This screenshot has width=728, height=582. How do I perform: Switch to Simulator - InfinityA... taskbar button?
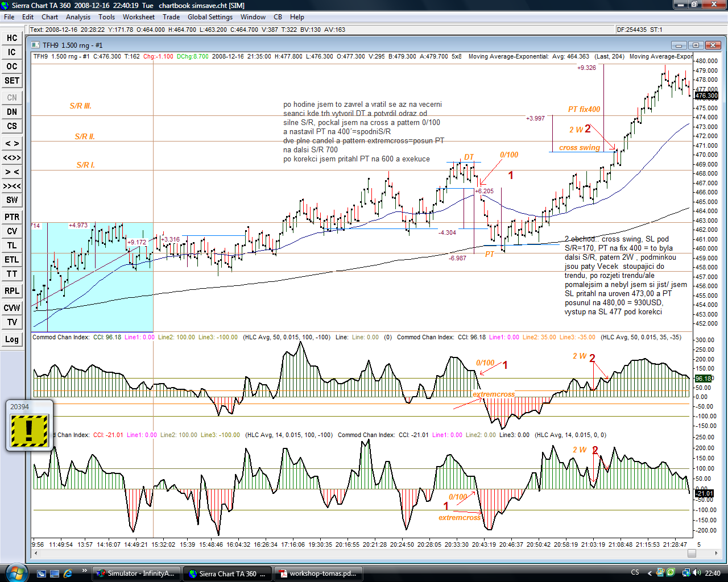pyautogui.click(x=136, y=573)
